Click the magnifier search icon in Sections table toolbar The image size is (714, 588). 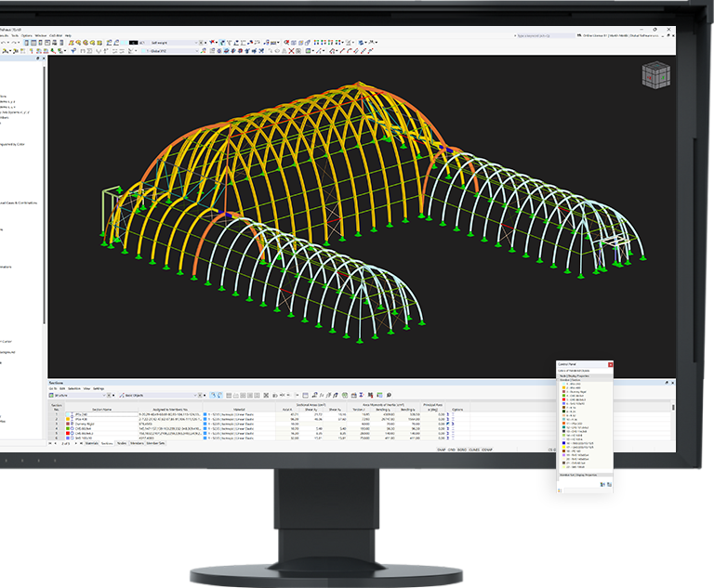pyautogui.click(x=389, y=395)
